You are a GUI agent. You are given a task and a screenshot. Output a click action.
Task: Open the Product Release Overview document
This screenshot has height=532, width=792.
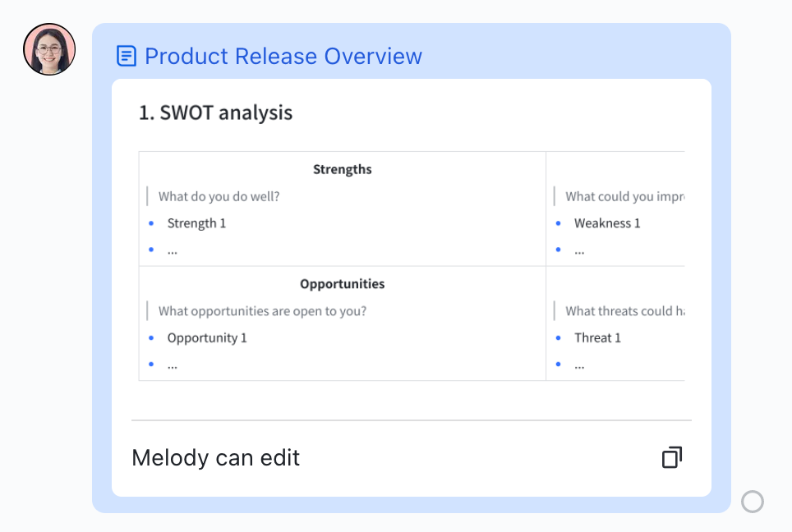[283, 56]
